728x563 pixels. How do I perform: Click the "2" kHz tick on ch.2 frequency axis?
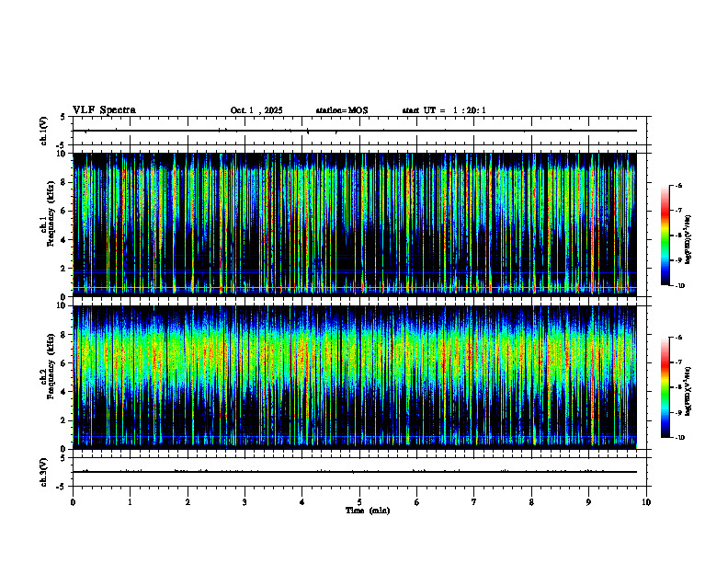tap(63, 420)
